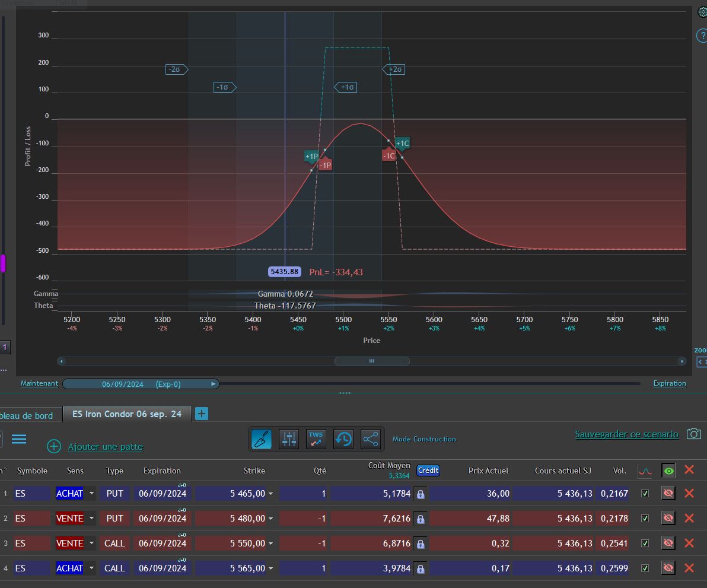The width and height of the screenshot is (707, 588).
Task: Add a new tab with the plus button
Action: [202, 414]
